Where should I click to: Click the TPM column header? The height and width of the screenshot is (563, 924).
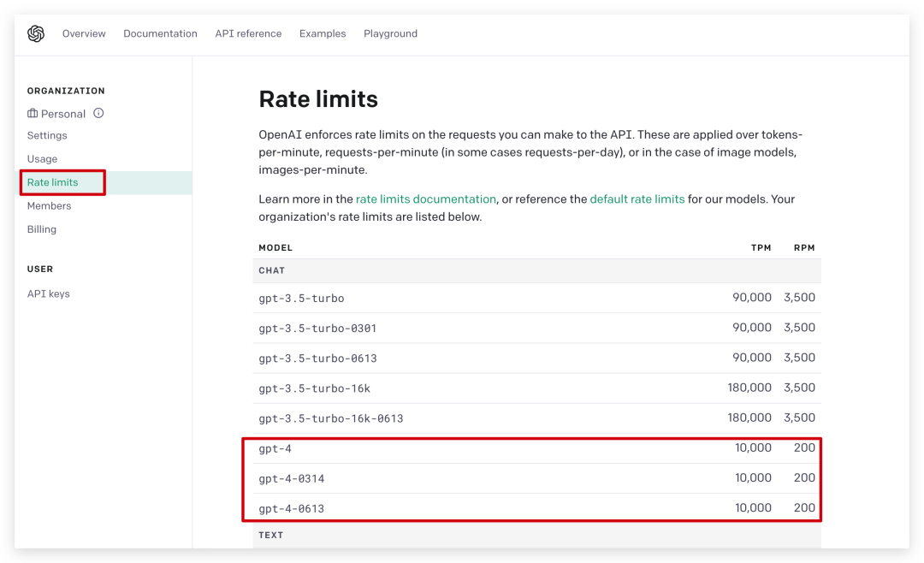pos(761,247)
